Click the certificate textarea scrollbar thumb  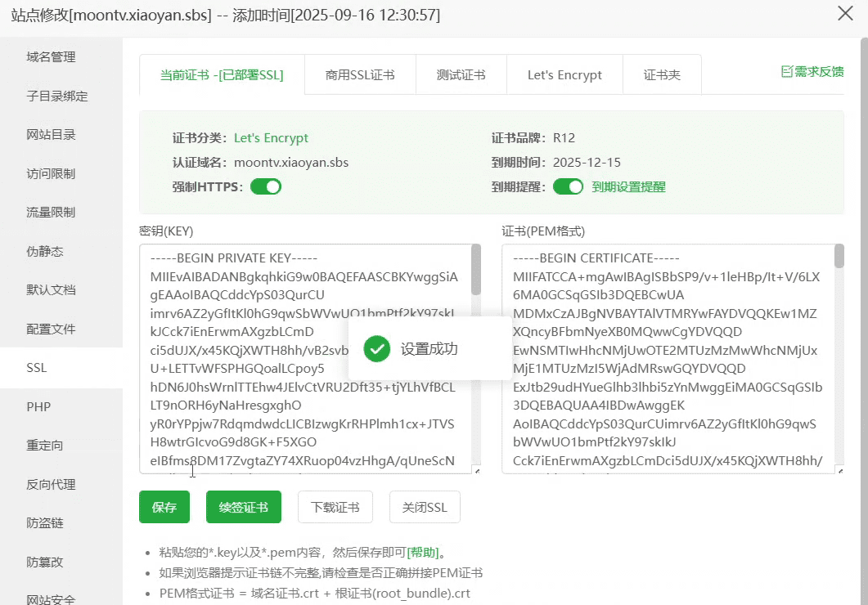coord(839,257)
